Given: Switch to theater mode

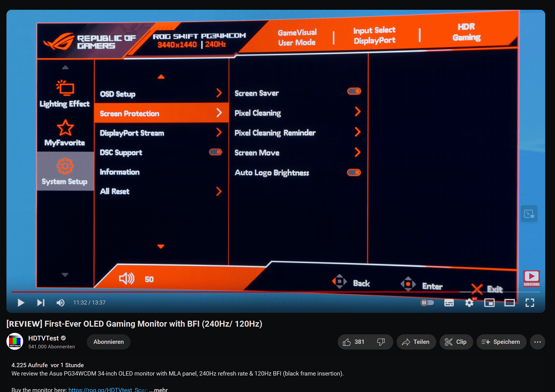Looking at the screenshot, I should (509, 303).
